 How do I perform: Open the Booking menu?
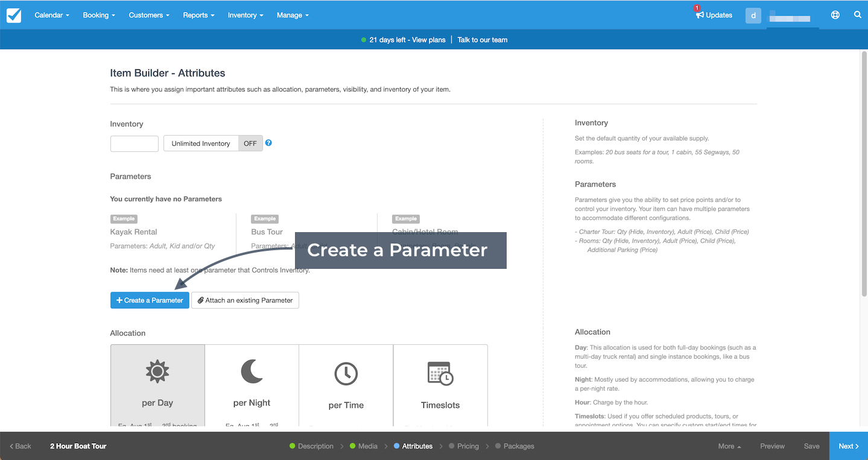(99, 15)
